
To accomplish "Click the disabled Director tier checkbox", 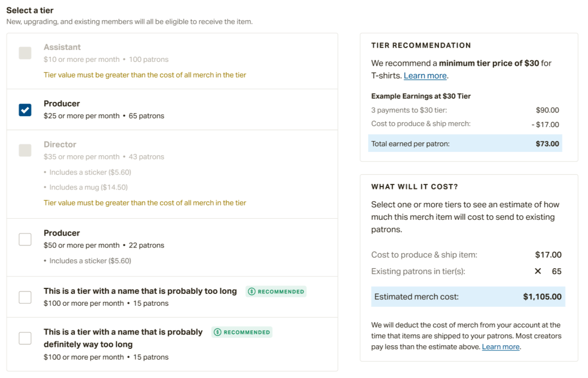I will [x=25, y=150].
